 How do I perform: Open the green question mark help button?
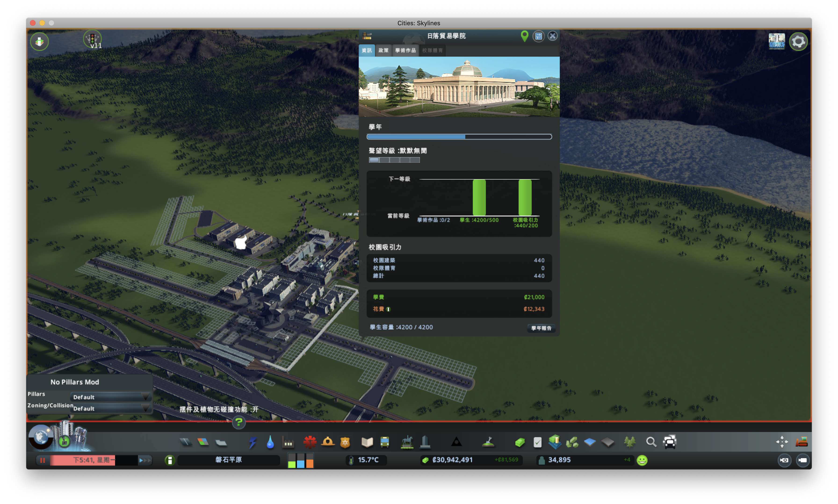point(239,422)
